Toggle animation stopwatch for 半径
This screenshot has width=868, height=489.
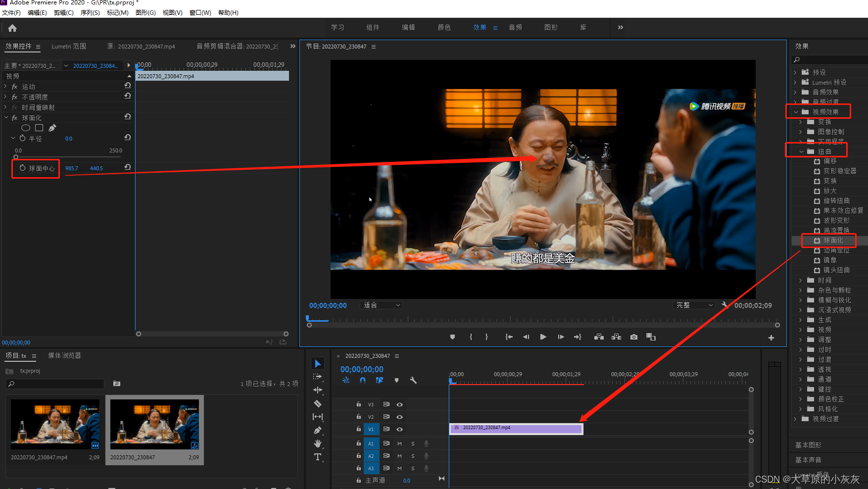[22, 138]
